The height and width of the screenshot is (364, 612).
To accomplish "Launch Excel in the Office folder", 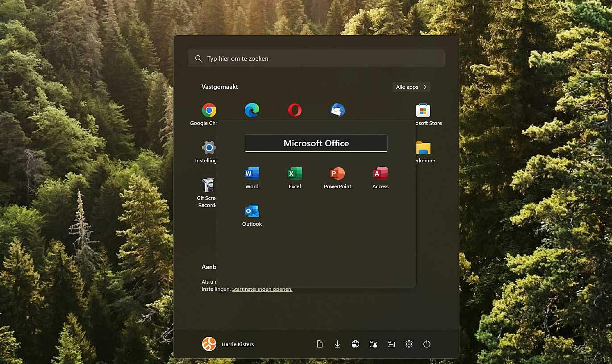I will [x=295, y=174].
